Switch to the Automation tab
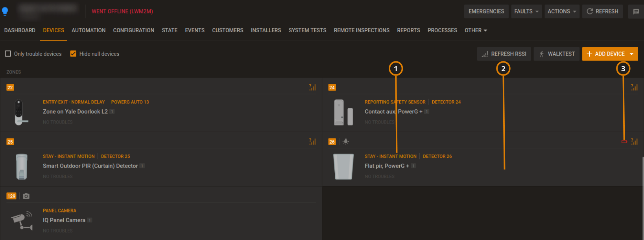 [x=89, y=30]
